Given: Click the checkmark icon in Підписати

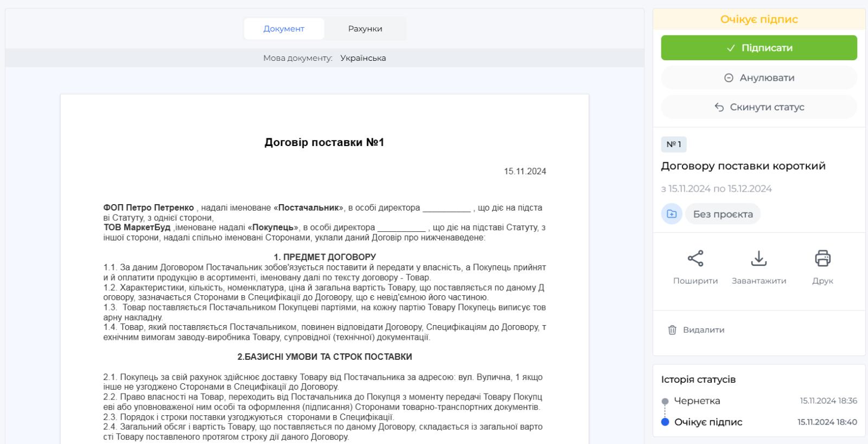Looking at the screenshot, I should (x=731, y=48).
